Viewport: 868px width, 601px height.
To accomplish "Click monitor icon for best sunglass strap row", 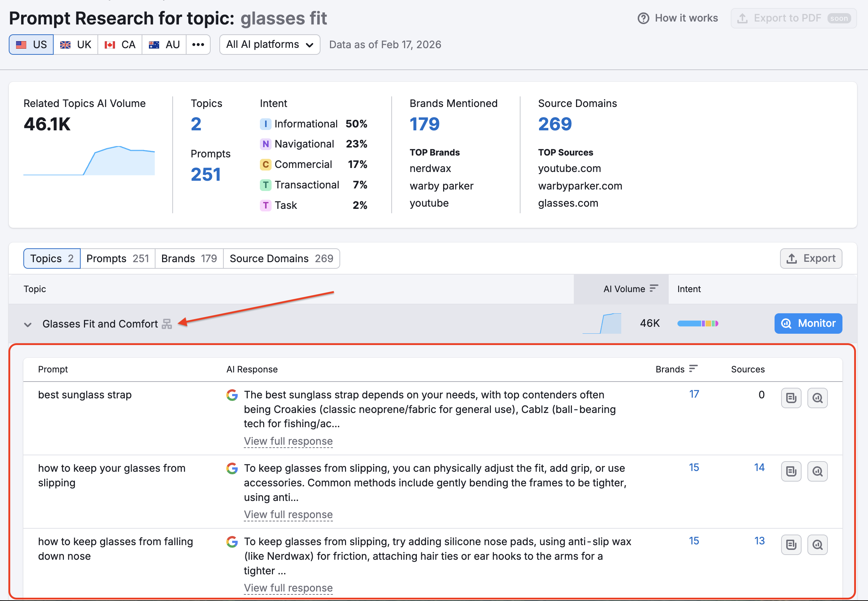I will point(817,398).
